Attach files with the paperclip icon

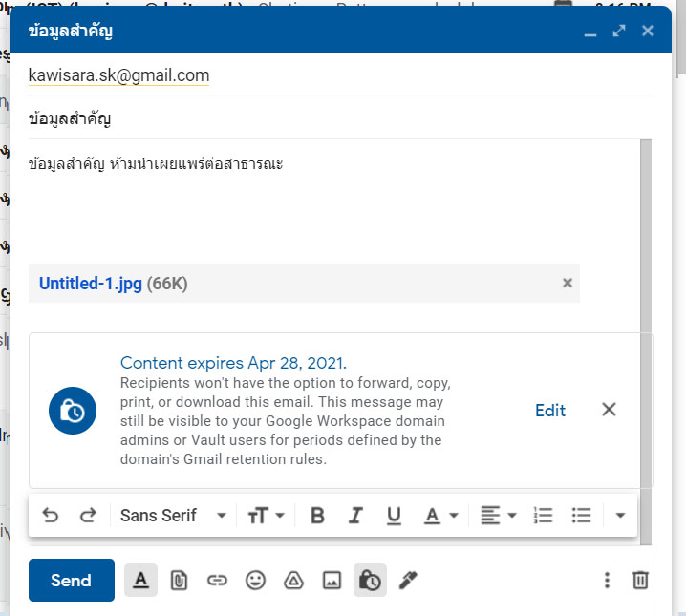pos(179,581)
